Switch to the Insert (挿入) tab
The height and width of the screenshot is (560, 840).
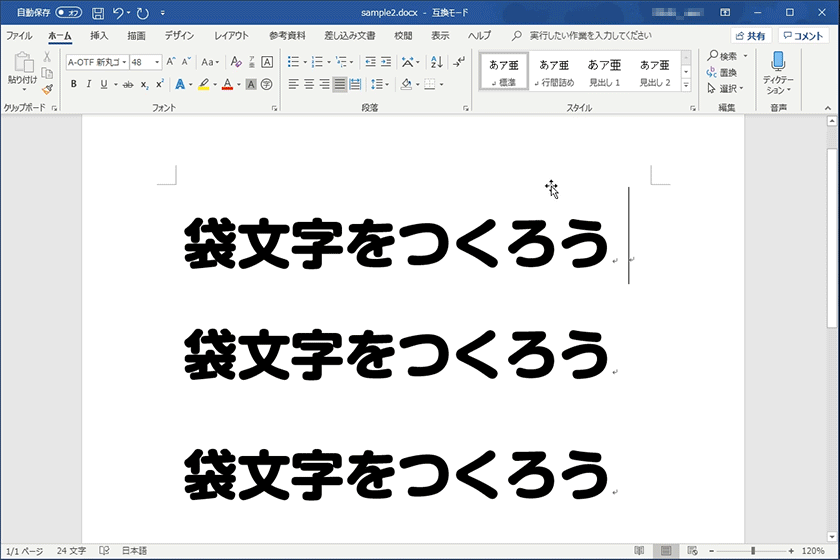point(99,36)
